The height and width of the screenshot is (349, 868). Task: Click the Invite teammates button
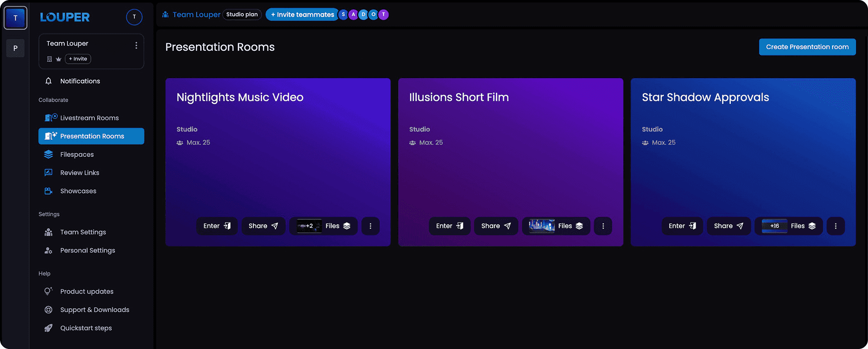(x=302, y=14)
